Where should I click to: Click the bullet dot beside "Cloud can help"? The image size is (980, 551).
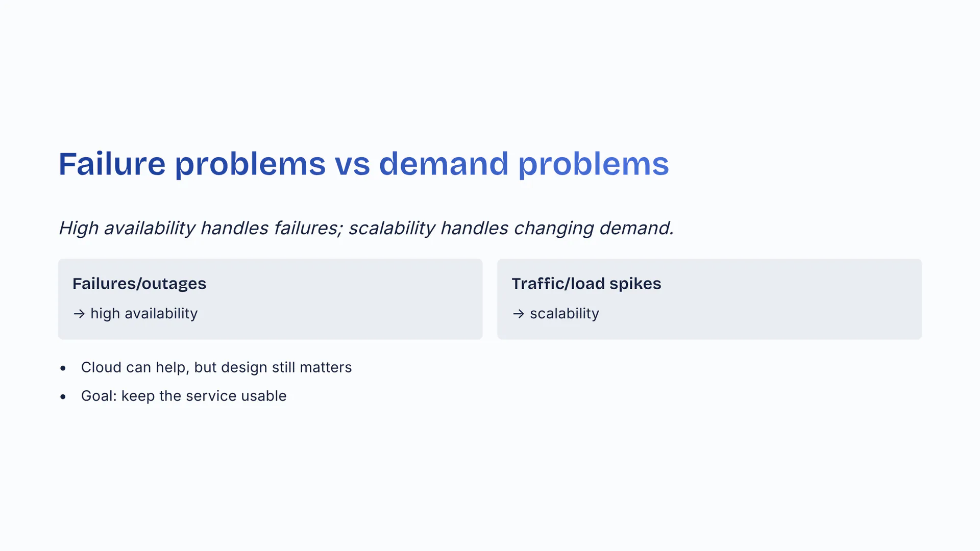pyautogui.click(x=63, y=368)
